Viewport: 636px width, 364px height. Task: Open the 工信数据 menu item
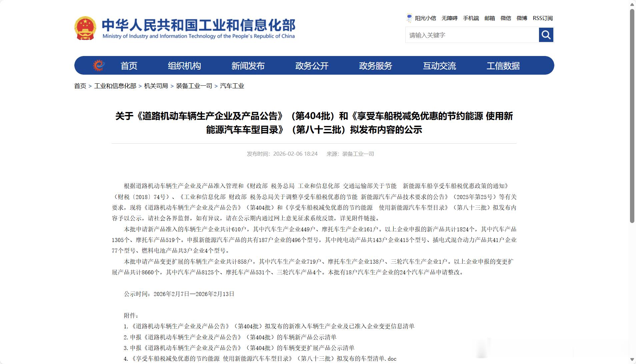503,66
